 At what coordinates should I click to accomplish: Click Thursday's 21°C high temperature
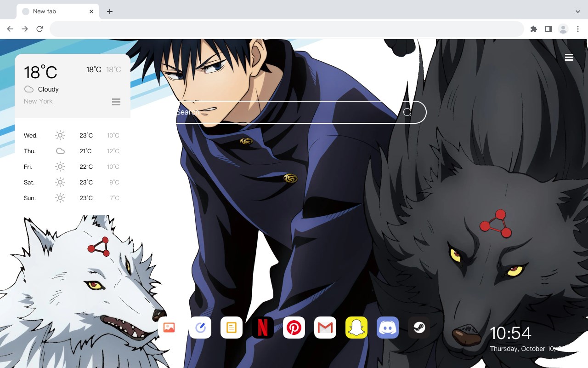click(85, 151)
